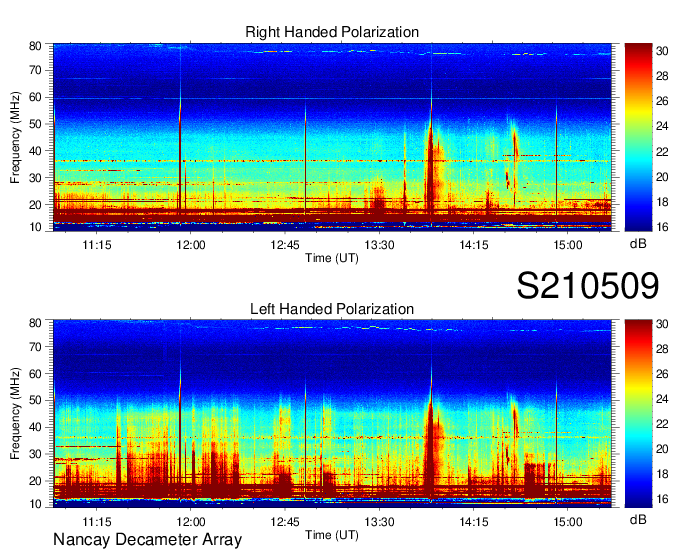The width and height of the screenshot is (680, 552).
Task: Click the 60 MHz tick of Right Handed plot
Action: 35,97
